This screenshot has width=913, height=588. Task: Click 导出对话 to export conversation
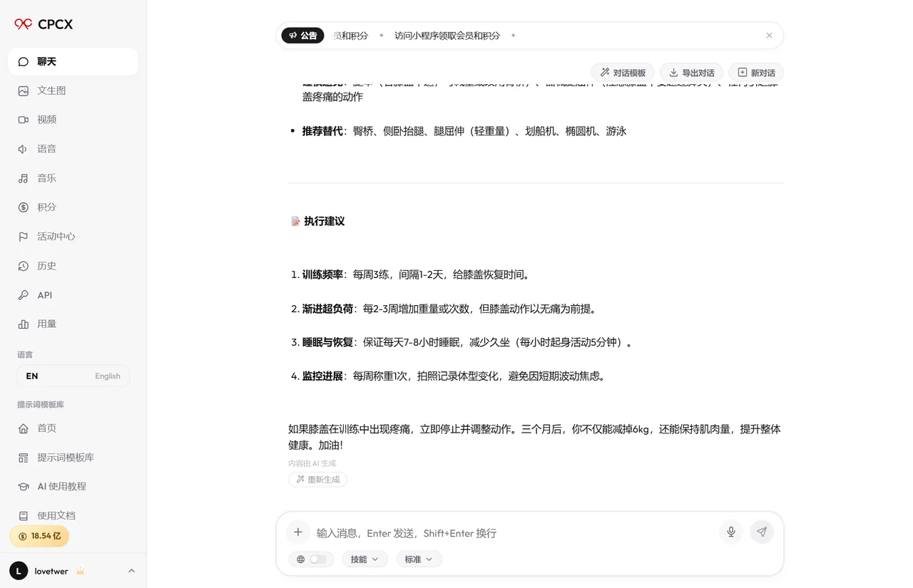(x=691, y=73)
